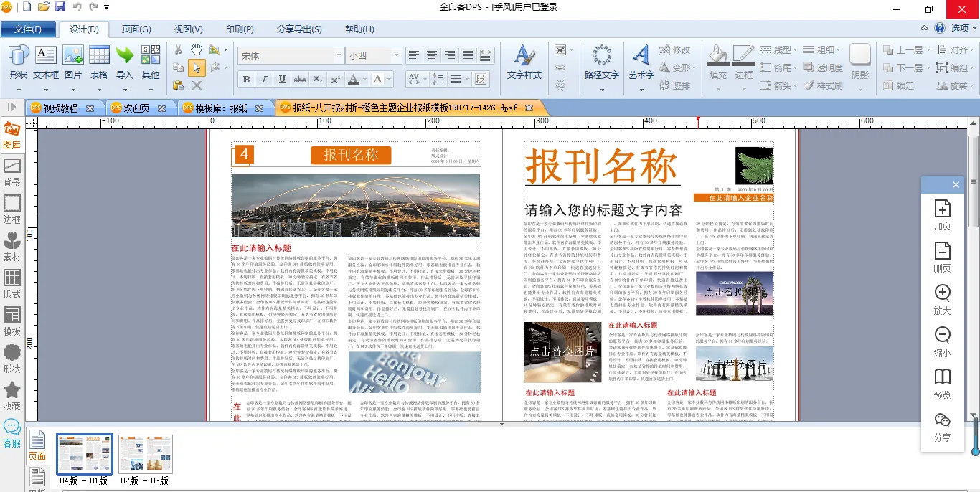Click the 预览 preview button
This screenshot has height=492, width=980.
[942, 384]
